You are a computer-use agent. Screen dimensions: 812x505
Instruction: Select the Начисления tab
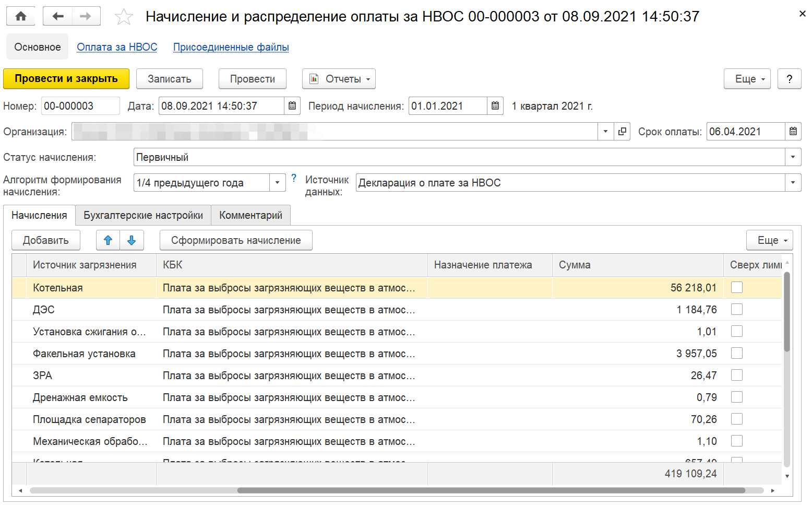tap(39, 215)
